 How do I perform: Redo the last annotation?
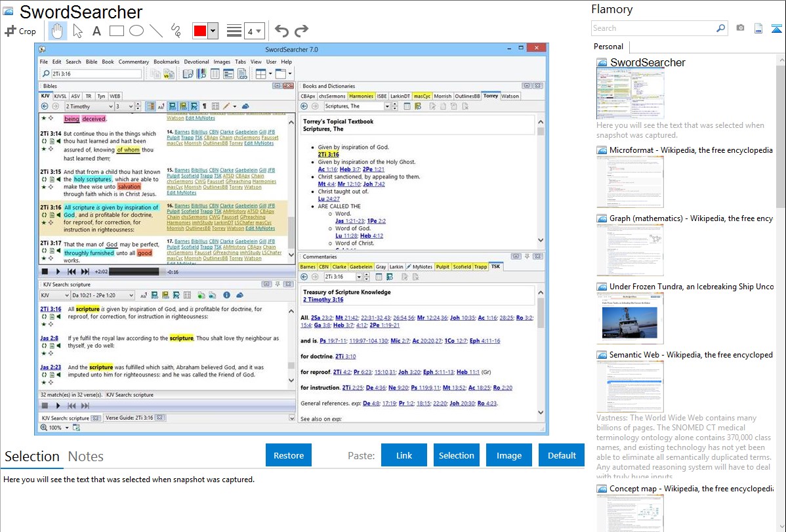click(x=301, y=31)
